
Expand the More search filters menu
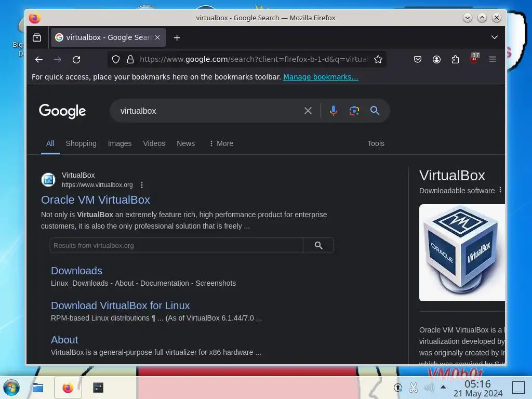click(x=221, y=143)
